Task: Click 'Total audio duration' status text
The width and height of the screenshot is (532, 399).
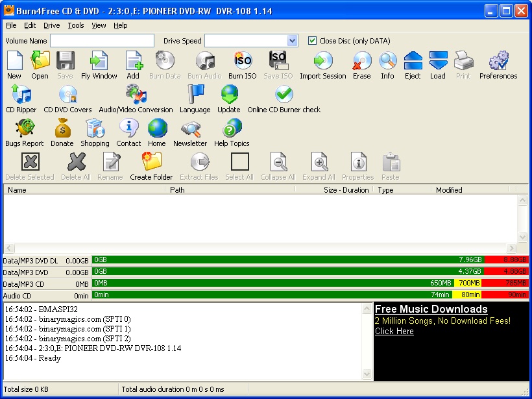Action: [x=173, y=389]
